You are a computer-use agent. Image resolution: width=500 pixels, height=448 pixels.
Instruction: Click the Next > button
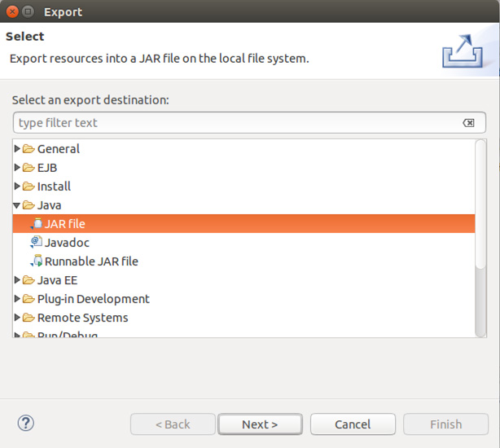pyautogui.click(x=260, y=424)
